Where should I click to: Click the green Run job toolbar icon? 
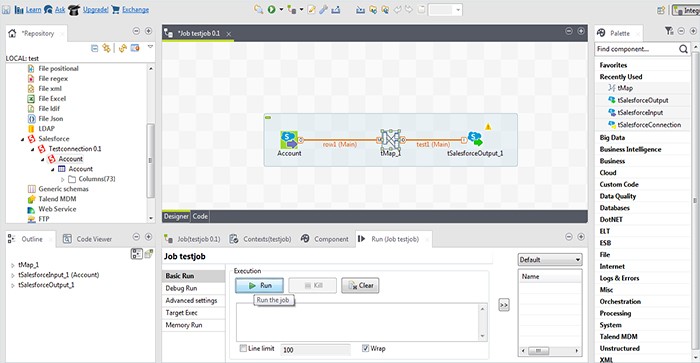[271, 9]
